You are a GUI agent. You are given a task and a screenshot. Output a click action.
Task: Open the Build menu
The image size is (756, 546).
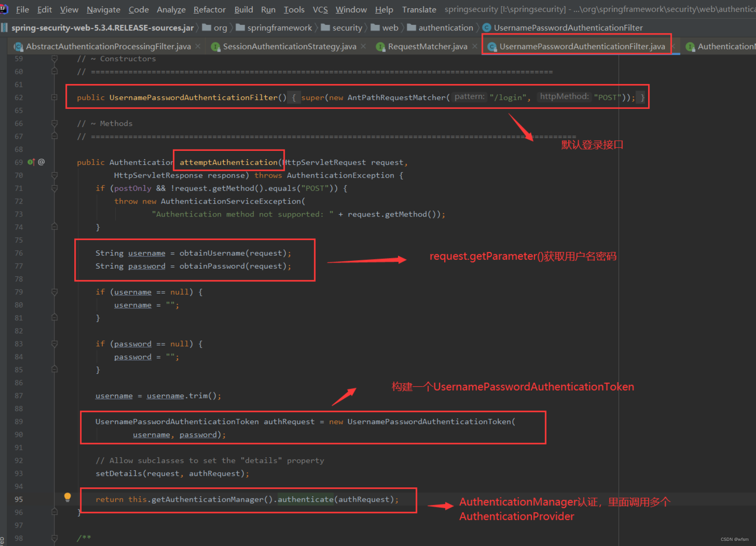point(244,9)
